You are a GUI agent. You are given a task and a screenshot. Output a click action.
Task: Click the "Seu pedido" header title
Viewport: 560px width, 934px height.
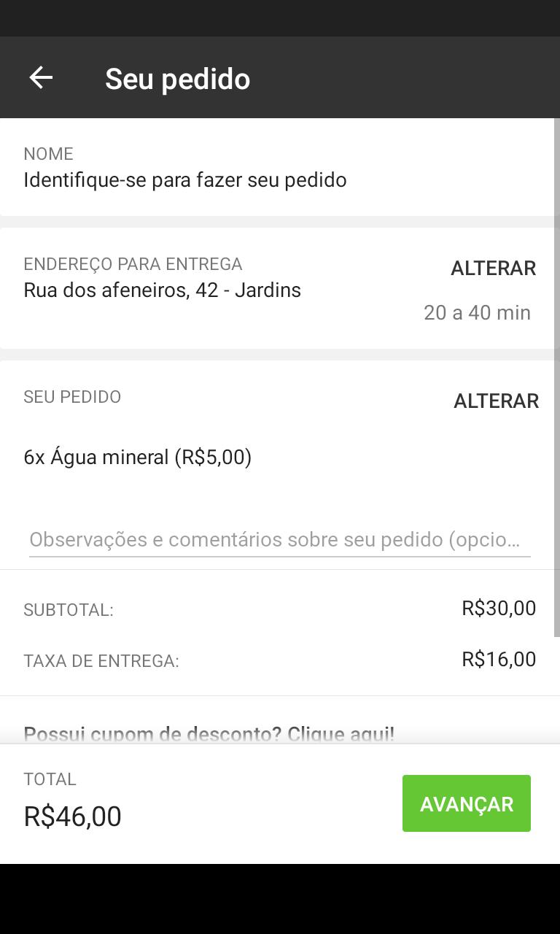tap(177, 79)
